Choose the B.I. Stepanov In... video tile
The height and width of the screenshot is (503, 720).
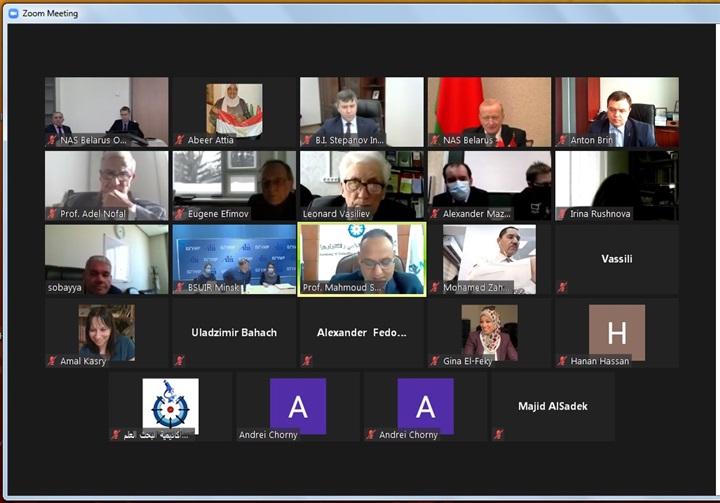click(x=362, y=110)
